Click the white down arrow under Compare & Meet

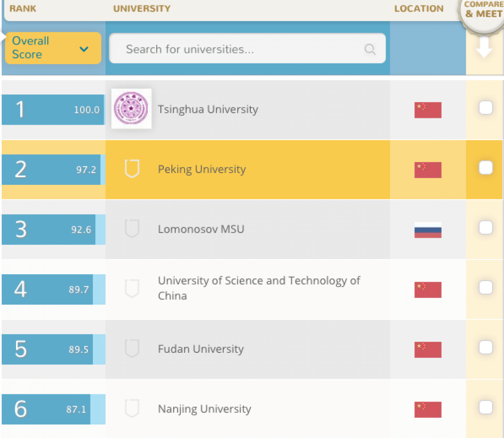(484, 47)
